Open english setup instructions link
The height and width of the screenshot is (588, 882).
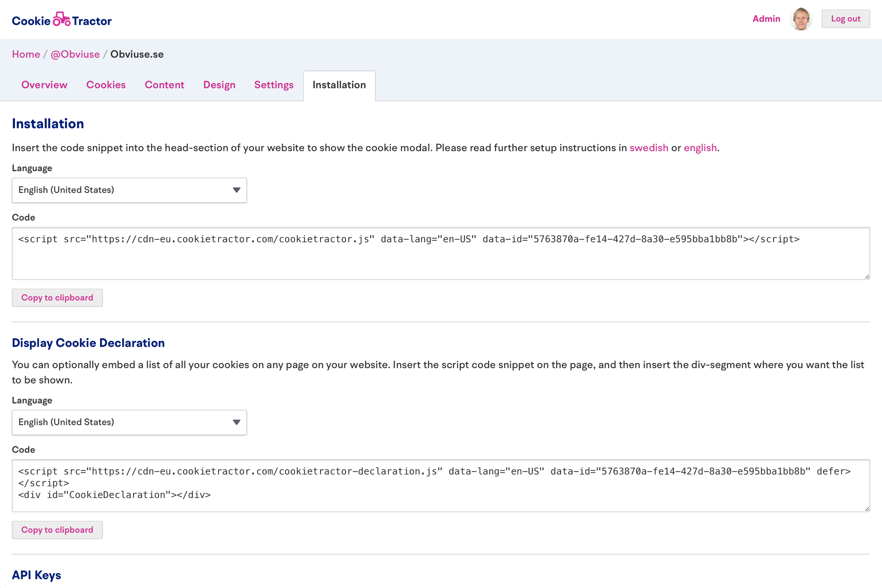pyautogui.click(x=700, y=148)
